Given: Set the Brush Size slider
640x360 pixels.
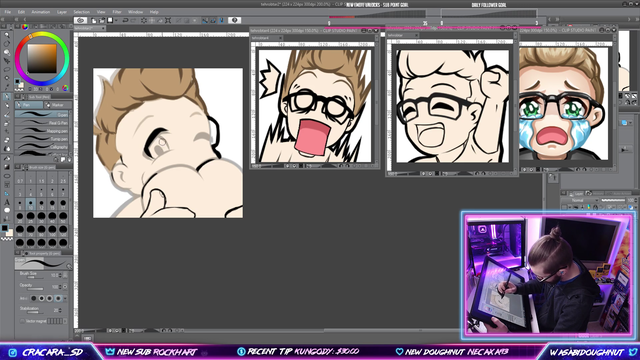Looking at the screenshot, I should point(35,278).
